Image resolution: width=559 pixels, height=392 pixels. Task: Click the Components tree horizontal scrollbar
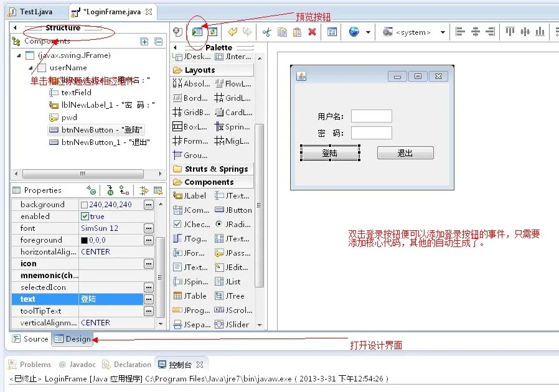83,174
